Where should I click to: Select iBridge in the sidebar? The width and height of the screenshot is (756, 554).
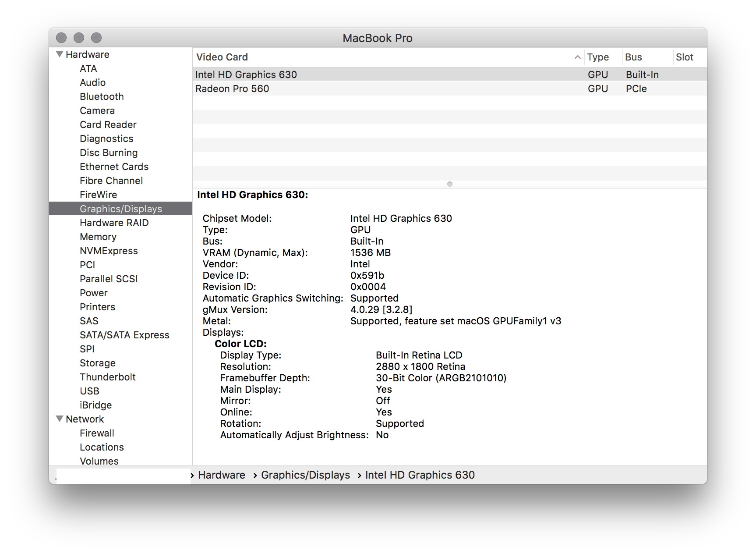click(x=95, y=405)
